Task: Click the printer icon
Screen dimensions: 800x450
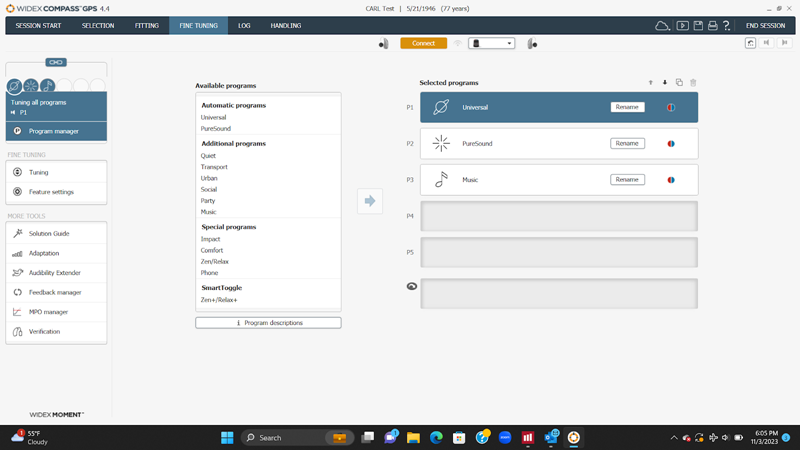Action: click(x=713, y=26)
